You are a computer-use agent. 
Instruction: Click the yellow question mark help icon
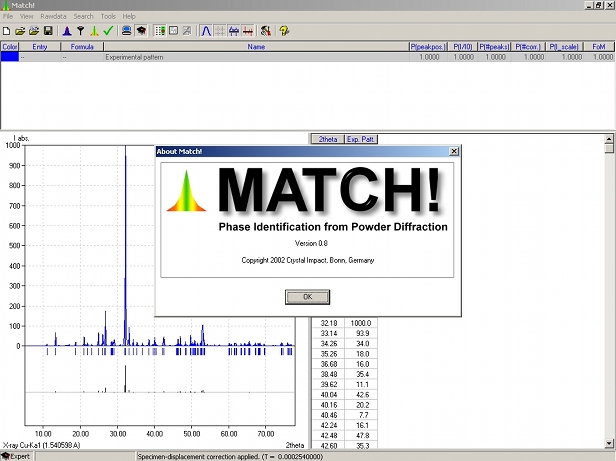[x=284, y=31]
